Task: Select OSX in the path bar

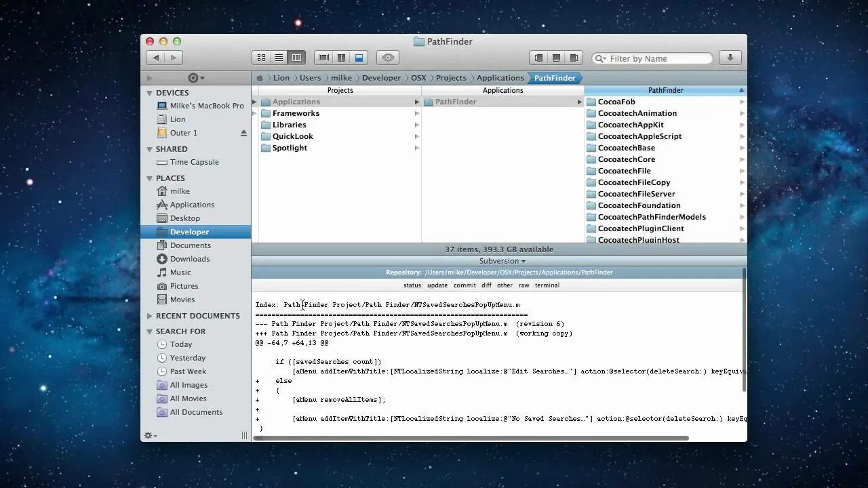Action: [x=418, y=78]
